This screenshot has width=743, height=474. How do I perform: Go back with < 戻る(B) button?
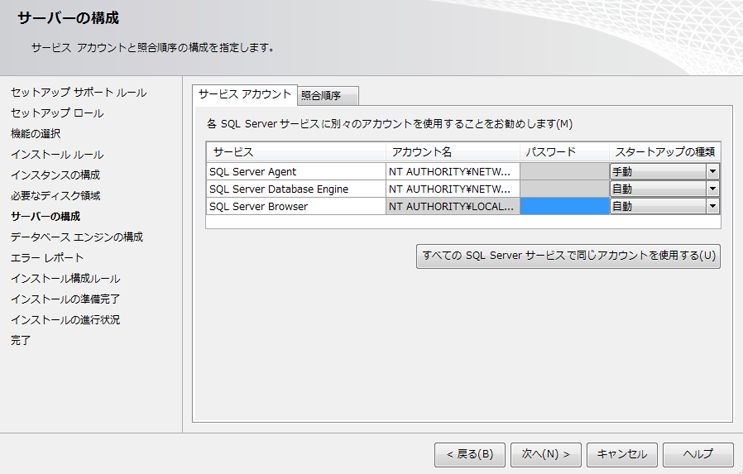coord(470,455)
